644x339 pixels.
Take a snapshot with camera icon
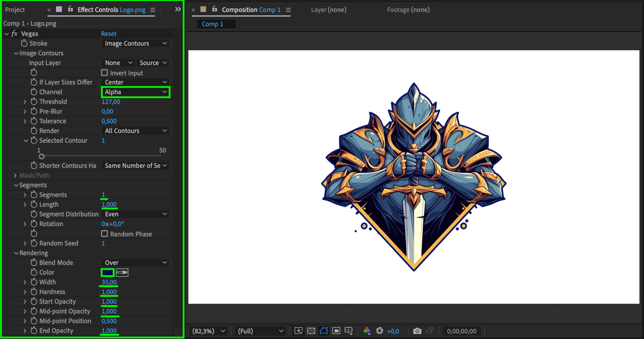[417, 331]
